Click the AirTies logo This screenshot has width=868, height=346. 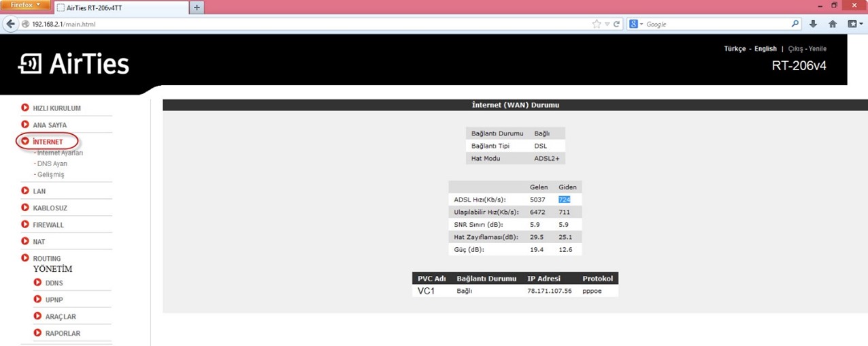(73, 63)
